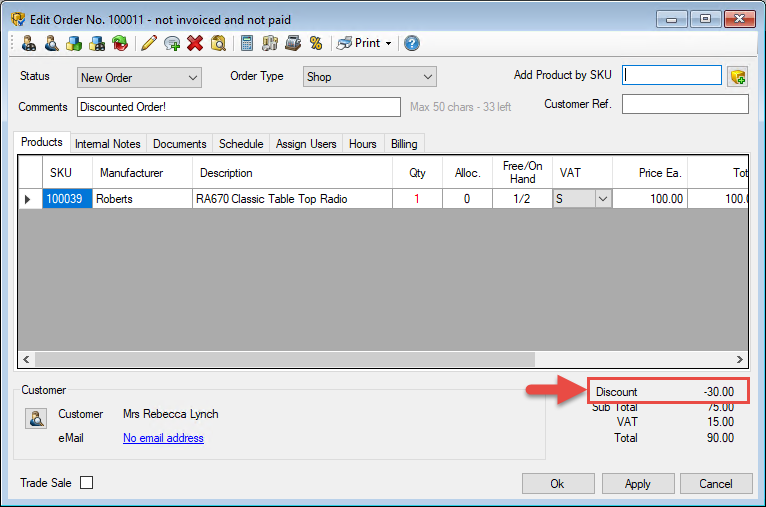This screenshot has width=766, height=507.
Task: Click the Customer Ref. input field
Action: coord(685,104)
